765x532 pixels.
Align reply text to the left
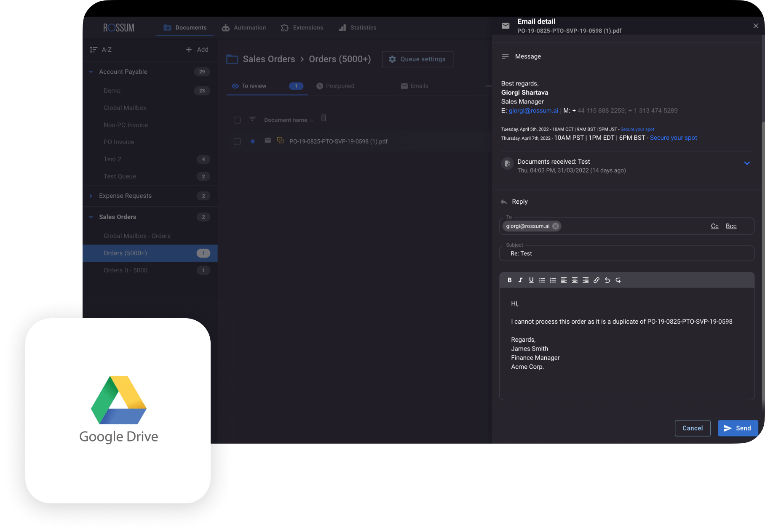point(564,280)
